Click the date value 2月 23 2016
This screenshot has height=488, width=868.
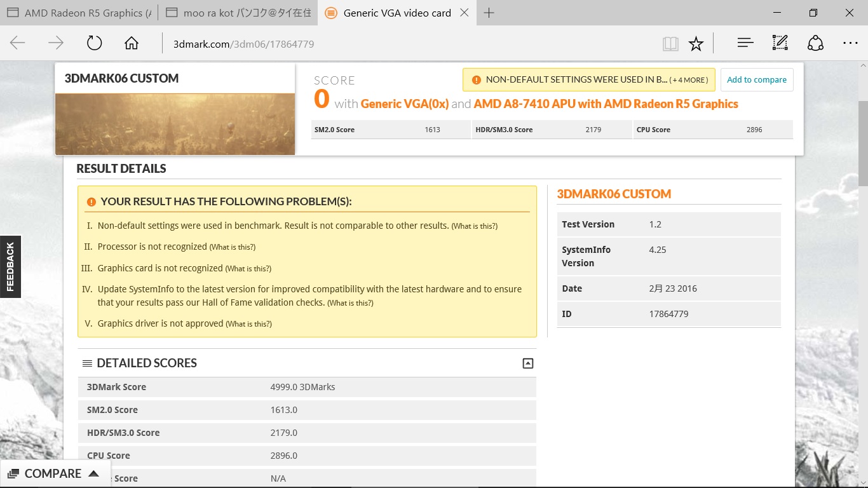coord(673,288)
